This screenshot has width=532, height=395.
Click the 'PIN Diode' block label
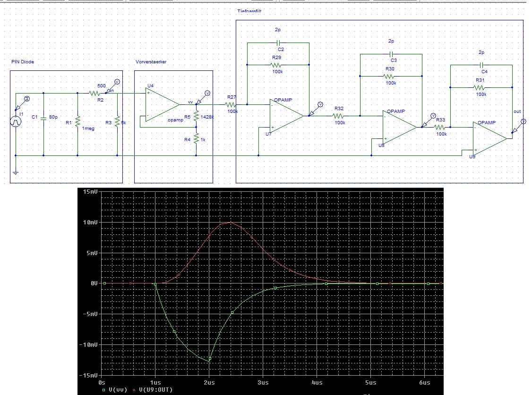(23, 62)
